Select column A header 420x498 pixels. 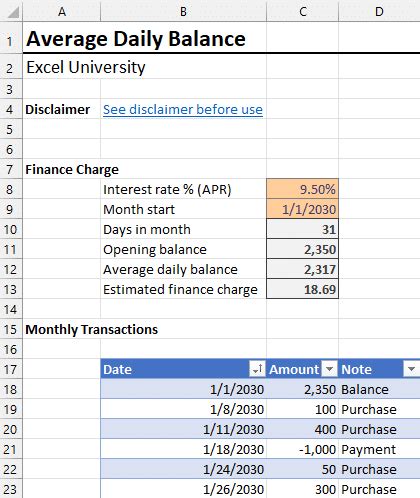click(x=62, y=11)
